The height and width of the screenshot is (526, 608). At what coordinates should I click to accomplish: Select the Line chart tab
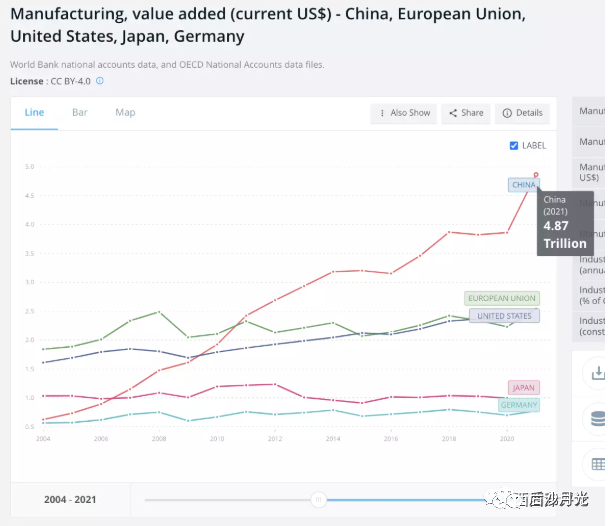(34, 113)
